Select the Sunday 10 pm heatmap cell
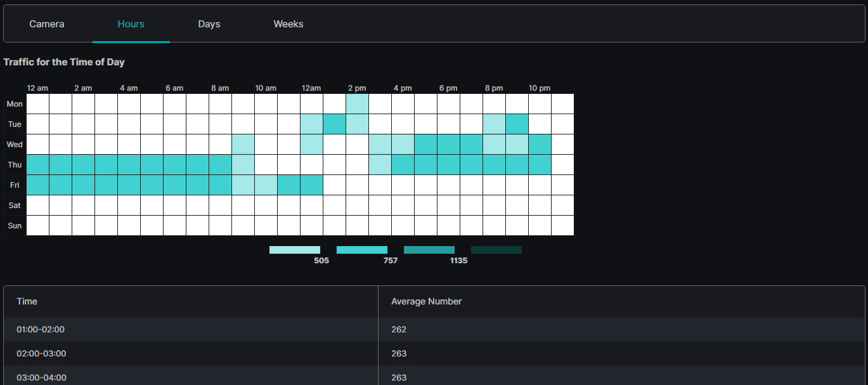Viewport: 868px width, 385px height. click(540, 226)
